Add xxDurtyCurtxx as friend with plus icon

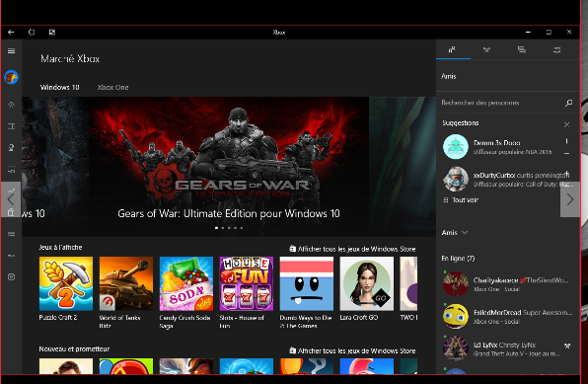[x=566, y=173]
